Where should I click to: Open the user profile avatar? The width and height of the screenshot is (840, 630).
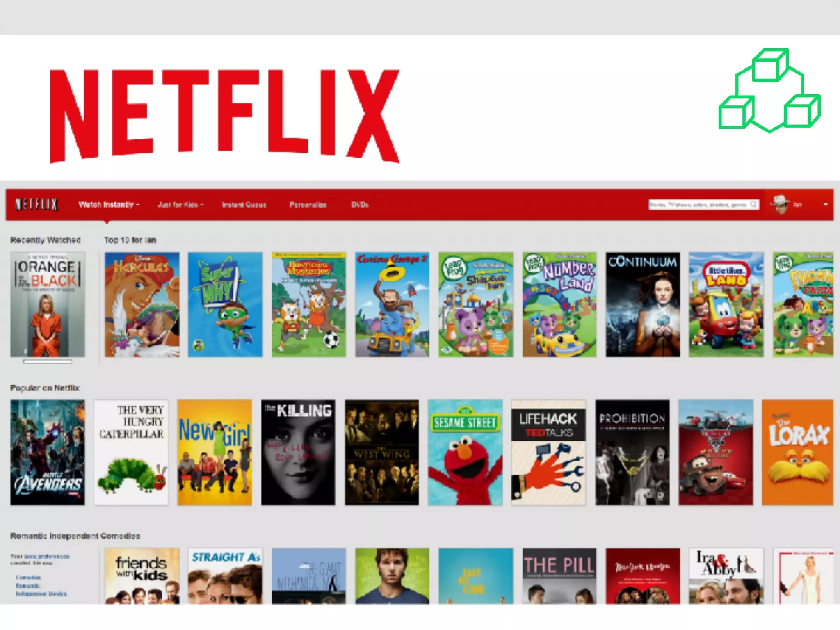(780, 204)
